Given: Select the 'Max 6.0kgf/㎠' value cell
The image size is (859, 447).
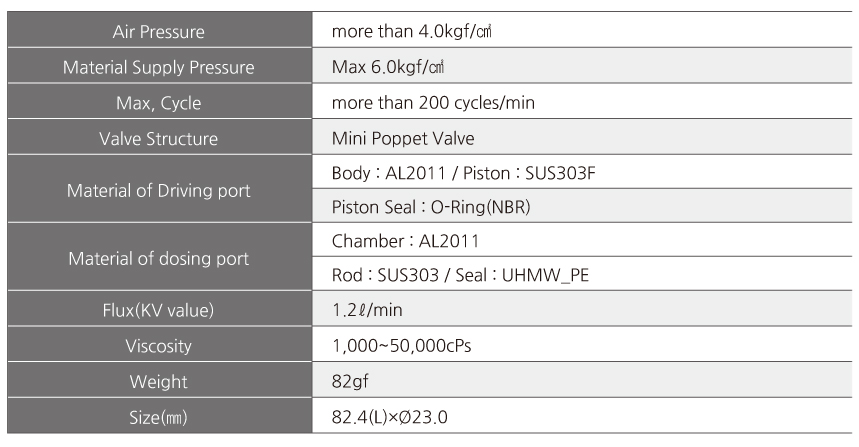Looking at the screenshot, I should [582, 66].
